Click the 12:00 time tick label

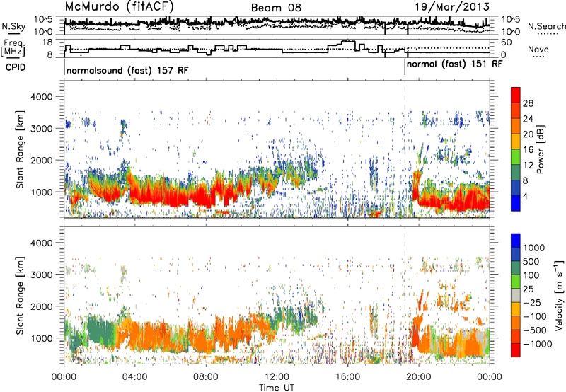[277, 377]
